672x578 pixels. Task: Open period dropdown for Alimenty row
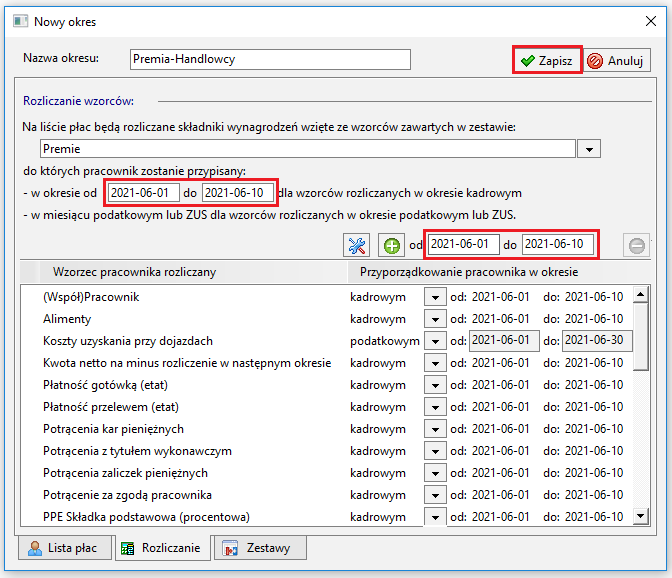tap(435, 319)
